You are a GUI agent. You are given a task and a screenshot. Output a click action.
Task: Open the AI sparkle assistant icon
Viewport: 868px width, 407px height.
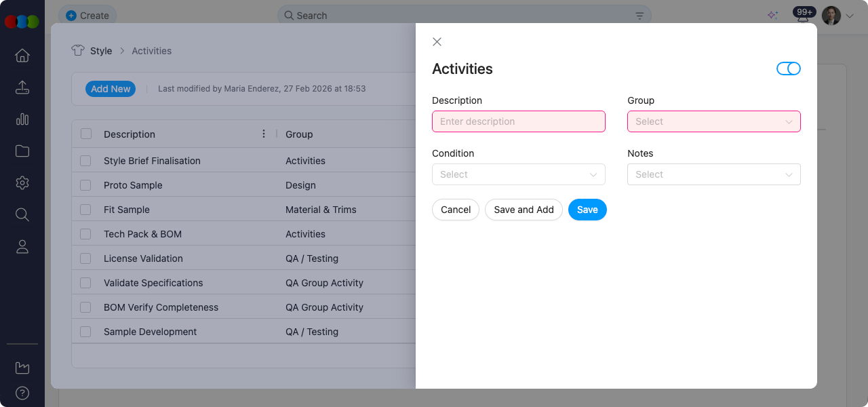tap(772, 14)
